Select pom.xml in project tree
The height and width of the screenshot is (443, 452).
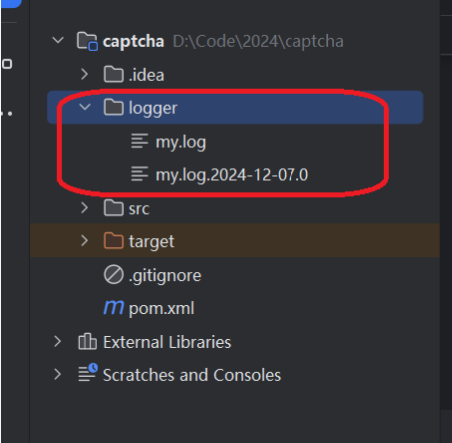(161, 308)
